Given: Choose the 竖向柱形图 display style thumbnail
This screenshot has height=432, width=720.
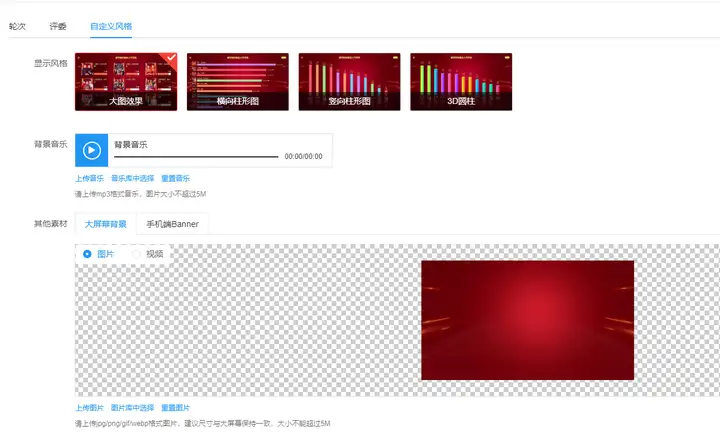Looking at the screenshot, I should pos(349,82).
